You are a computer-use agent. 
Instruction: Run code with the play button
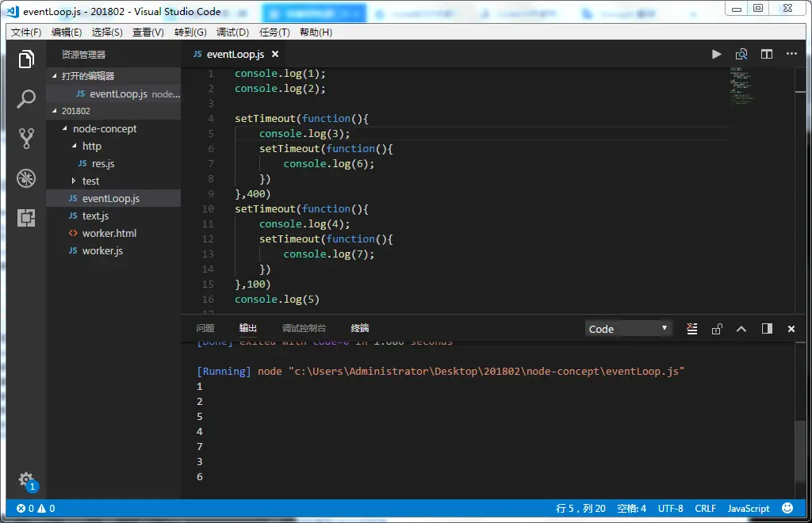click(x=716, y=54)
